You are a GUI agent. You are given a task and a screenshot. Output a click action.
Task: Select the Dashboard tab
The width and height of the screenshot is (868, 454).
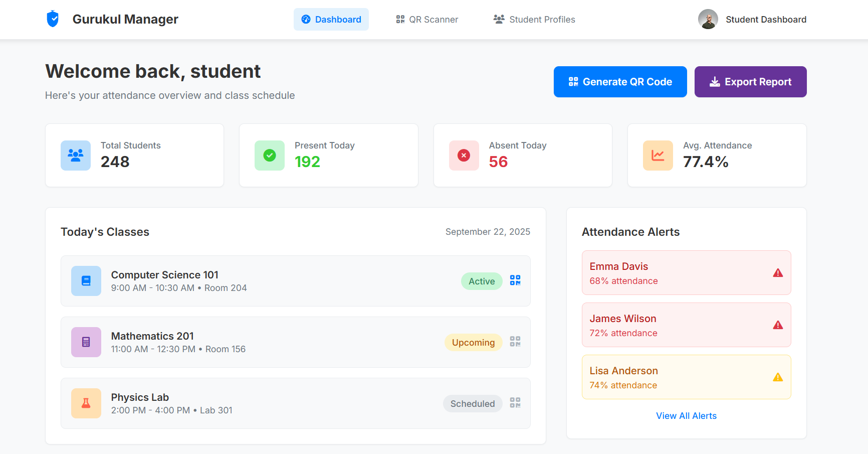coord(331,19)
